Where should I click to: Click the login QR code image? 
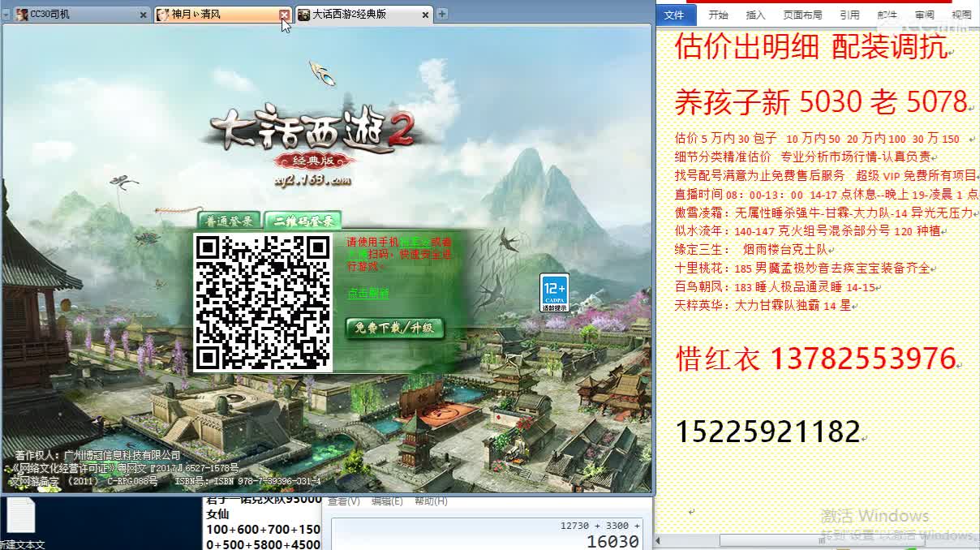263,303
